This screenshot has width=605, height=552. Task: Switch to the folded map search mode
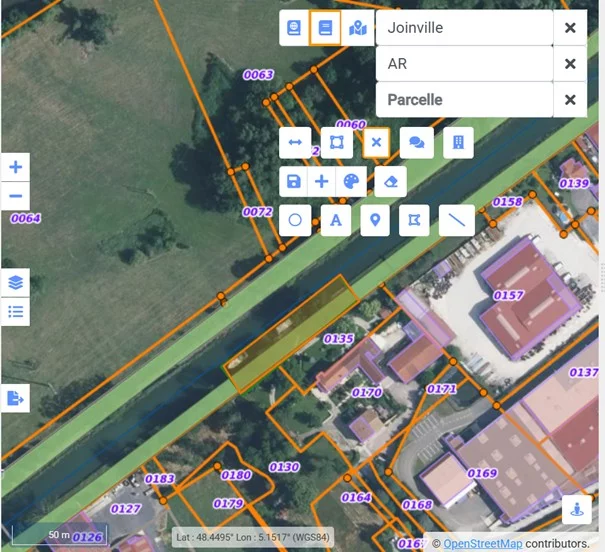point(358,28)
